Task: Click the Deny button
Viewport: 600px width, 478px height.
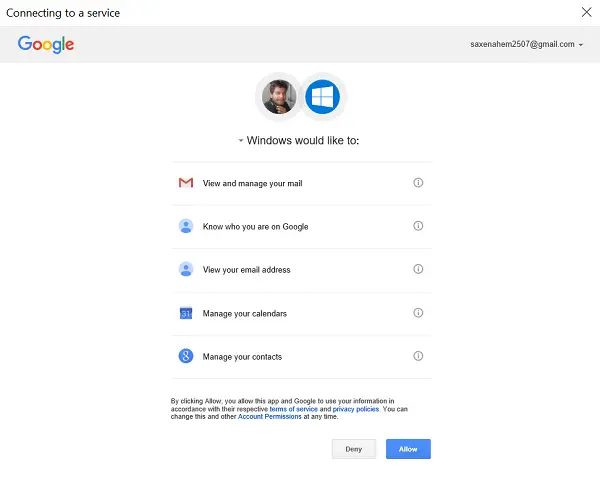Action: [354, 449]
